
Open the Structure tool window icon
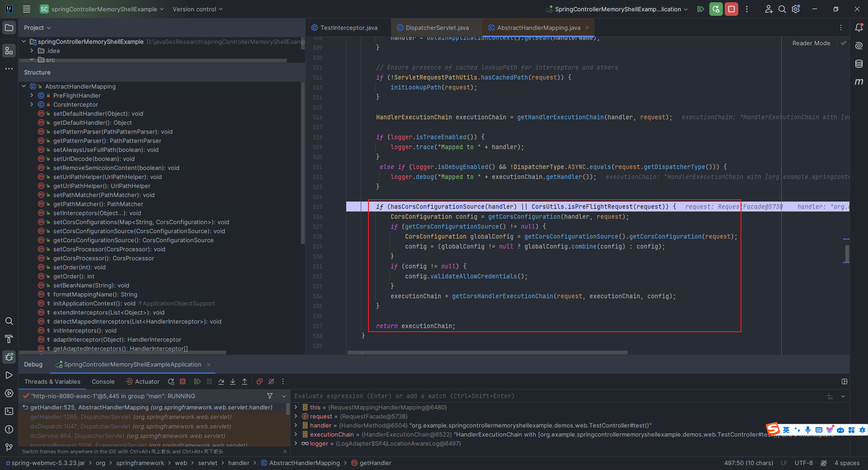tap(9, 51)
